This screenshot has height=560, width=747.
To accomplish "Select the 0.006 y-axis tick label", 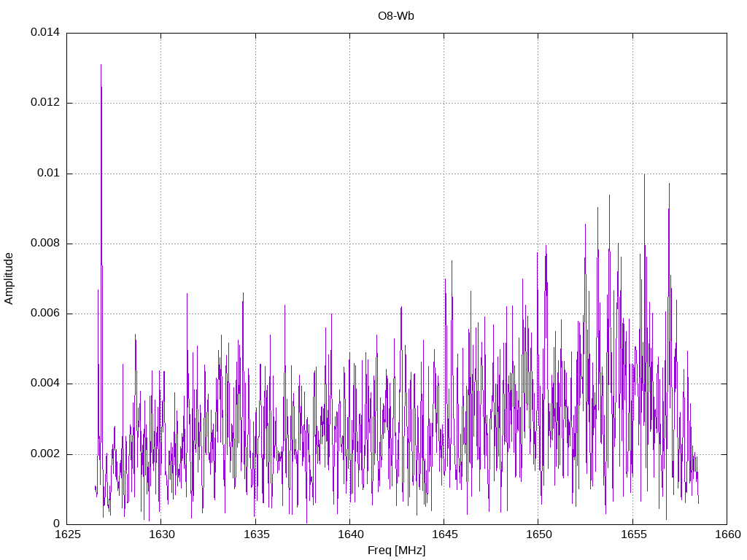I will tap(44, 314).
